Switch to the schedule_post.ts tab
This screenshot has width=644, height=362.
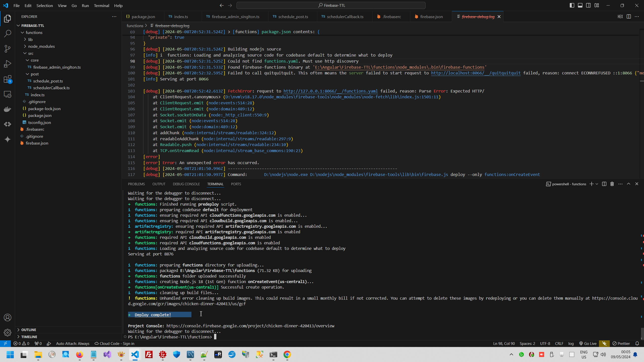coord(293,17)
